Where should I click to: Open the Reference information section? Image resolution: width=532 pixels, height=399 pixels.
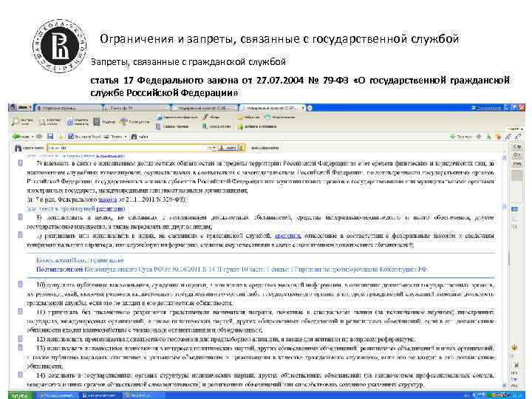(177, 117)
